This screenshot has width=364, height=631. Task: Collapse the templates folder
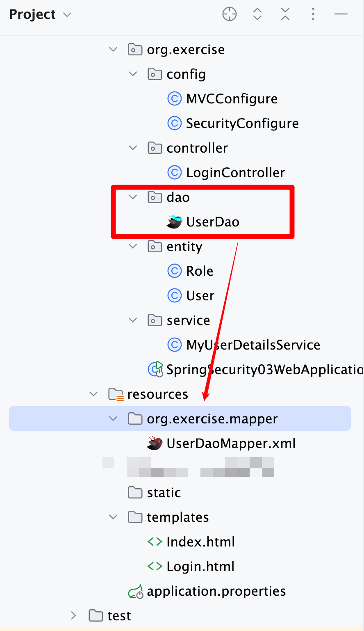[113, 517]
